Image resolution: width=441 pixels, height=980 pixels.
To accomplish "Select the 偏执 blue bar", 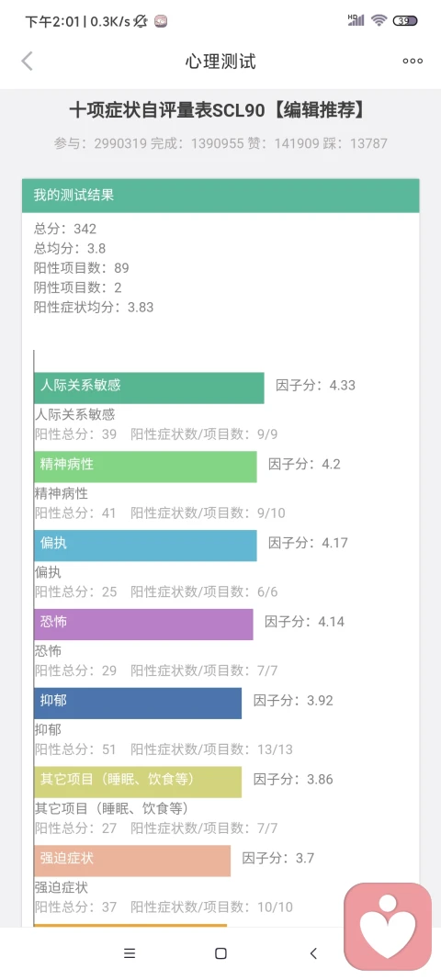I will [x=145, y=546].
